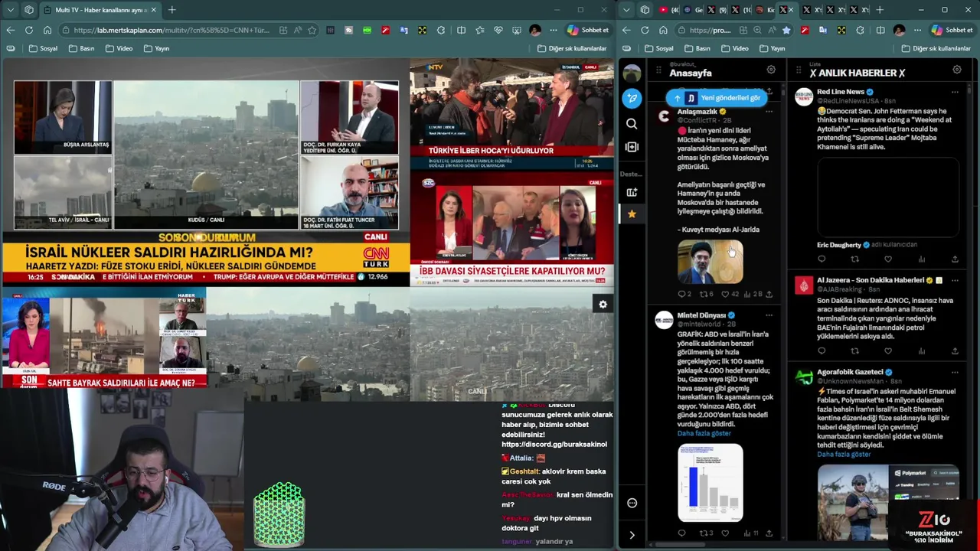Select the CNN Türk video tile
This screenshot has height=551, width=980.
[206, 173]
